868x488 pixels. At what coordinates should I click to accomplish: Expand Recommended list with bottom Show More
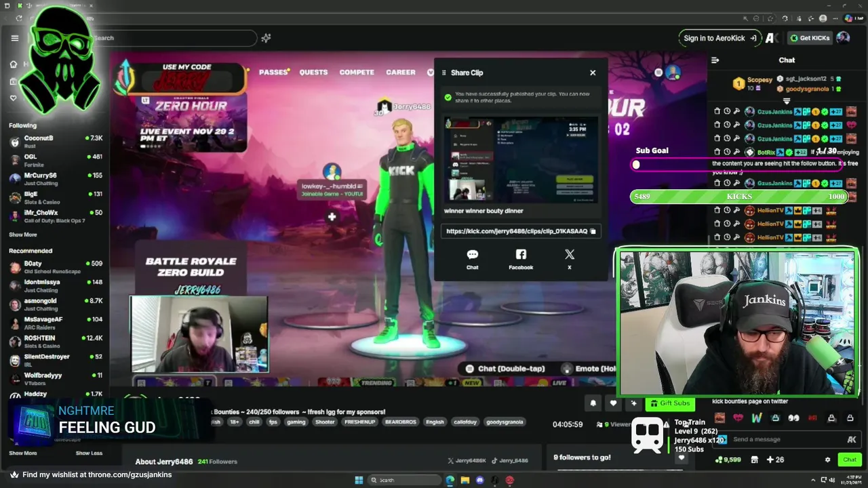pos(23,453)
